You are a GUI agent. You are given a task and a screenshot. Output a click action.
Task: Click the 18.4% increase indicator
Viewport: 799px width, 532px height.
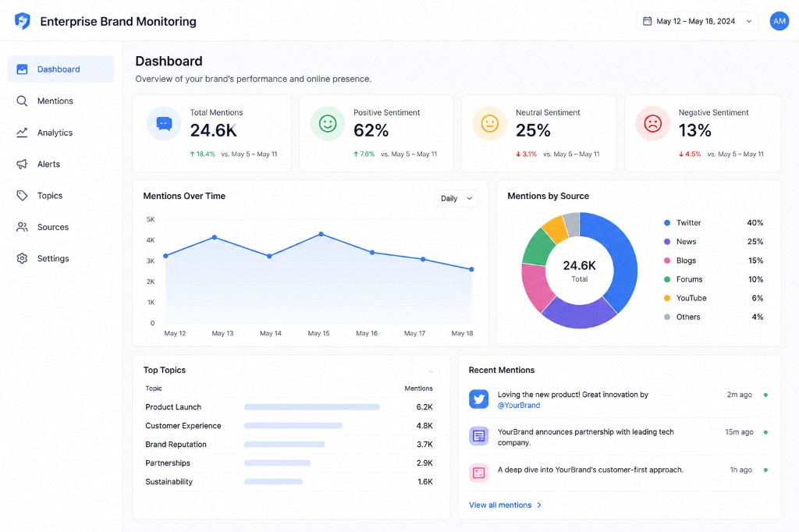click(202, 154)
